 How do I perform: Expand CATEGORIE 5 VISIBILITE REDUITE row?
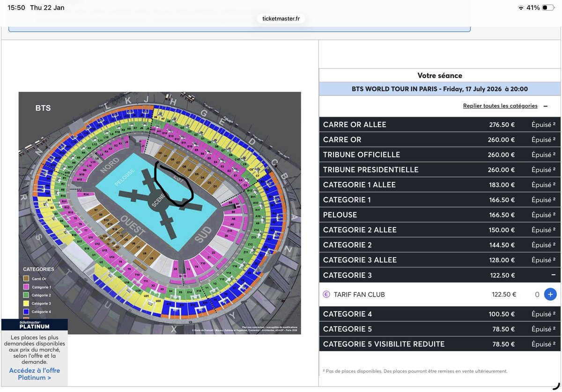440,344
